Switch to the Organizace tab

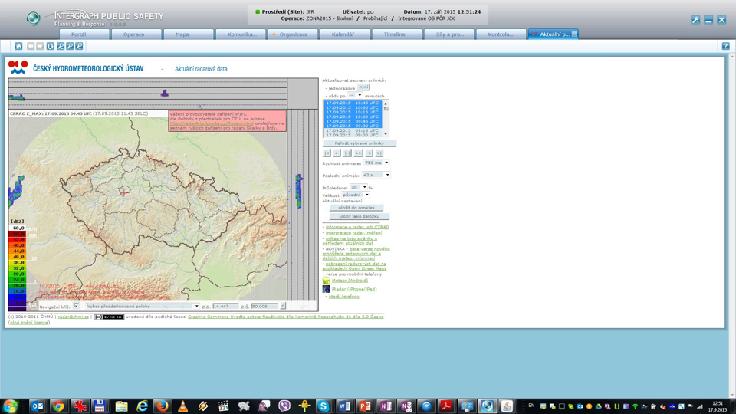(292, 34)
